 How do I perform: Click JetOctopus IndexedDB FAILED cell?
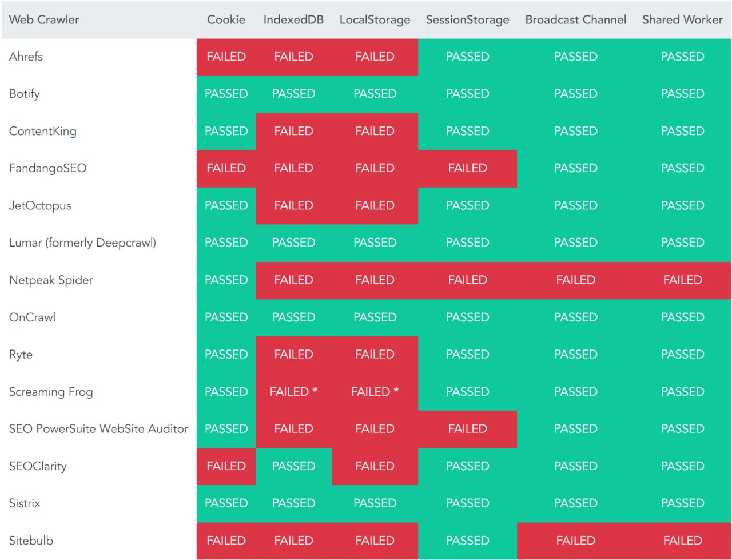point(293,205)
